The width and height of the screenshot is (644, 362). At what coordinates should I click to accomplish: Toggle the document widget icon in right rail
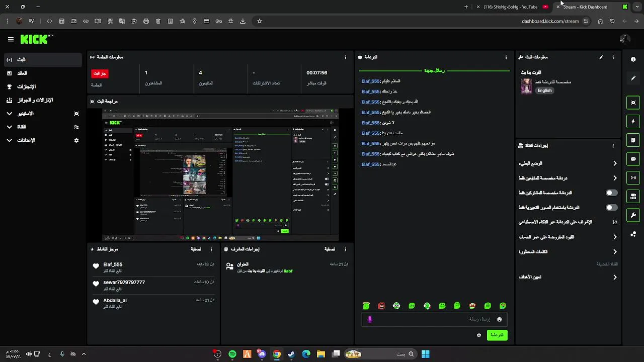coord(633,140)
